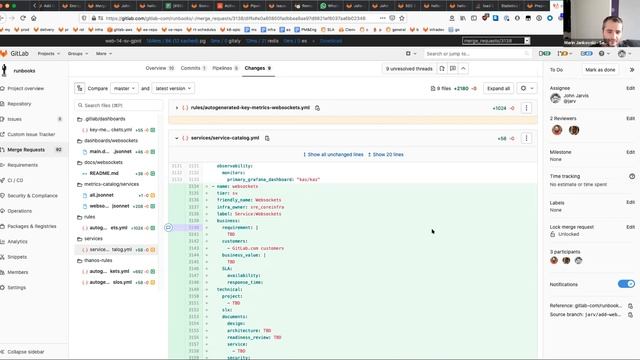Open the Download link in performance bar
Image resolution: width=640 pixels, height=360 pixels.
click(x=331, y=41)
